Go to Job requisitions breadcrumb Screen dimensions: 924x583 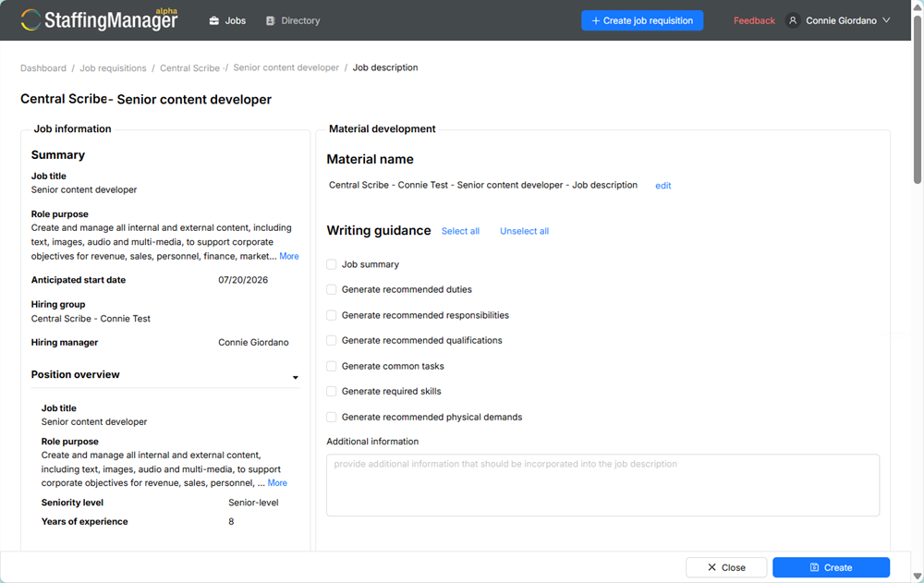[113, 67]
